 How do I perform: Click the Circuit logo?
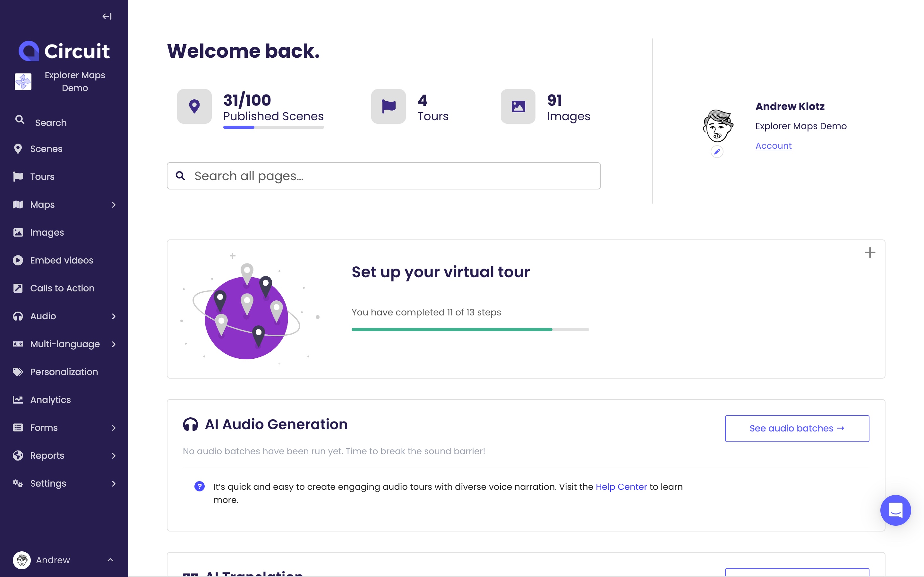(64, 51)
